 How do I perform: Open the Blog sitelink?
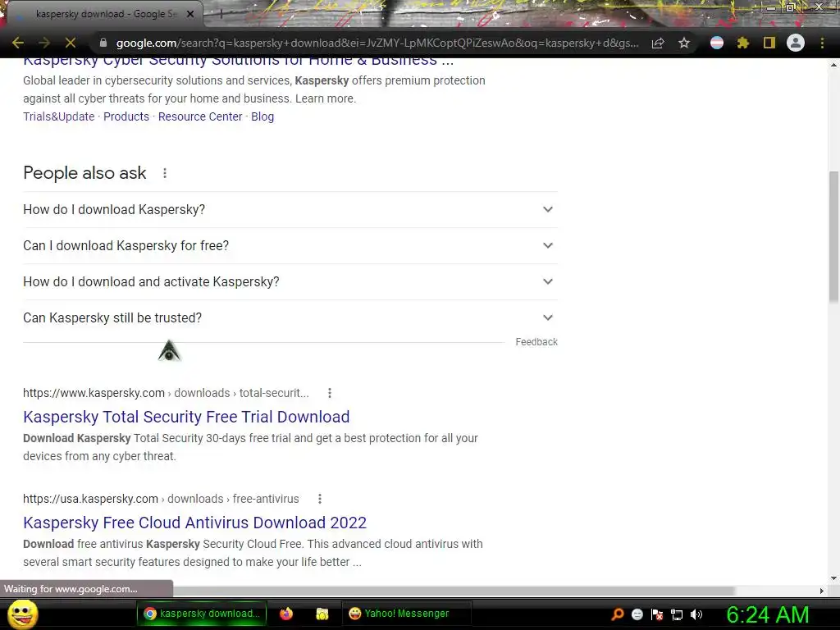pyautogui.click(x=262, y=116)
